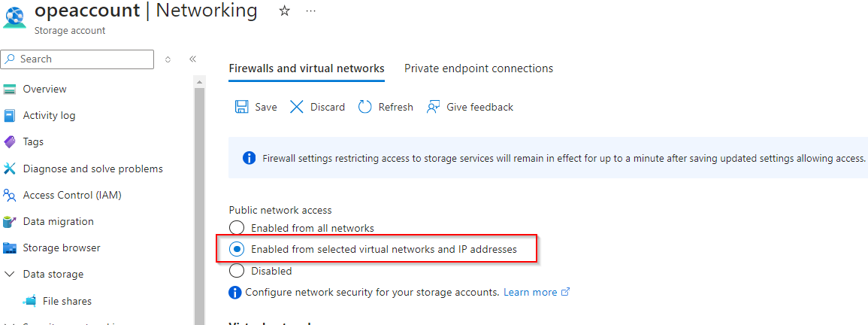Select the Disabled network access option

tap(237, 271)
